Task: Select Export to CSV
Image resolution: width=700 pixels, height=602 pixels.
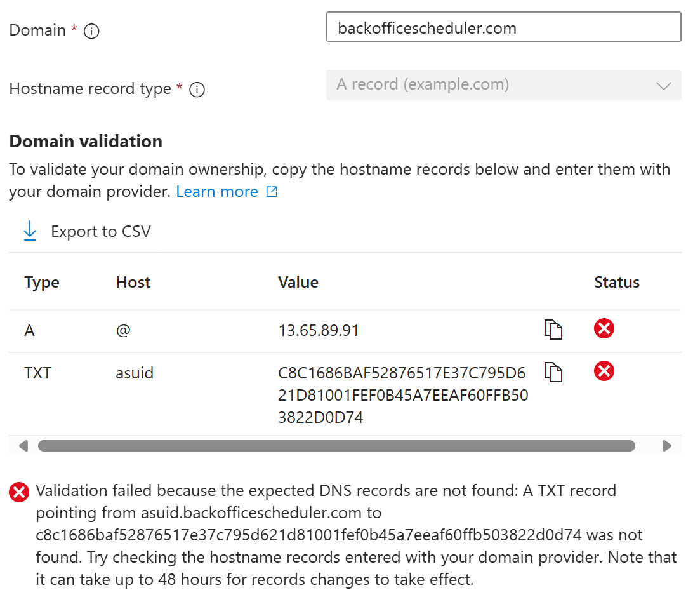Action: (x=100, y=231)
